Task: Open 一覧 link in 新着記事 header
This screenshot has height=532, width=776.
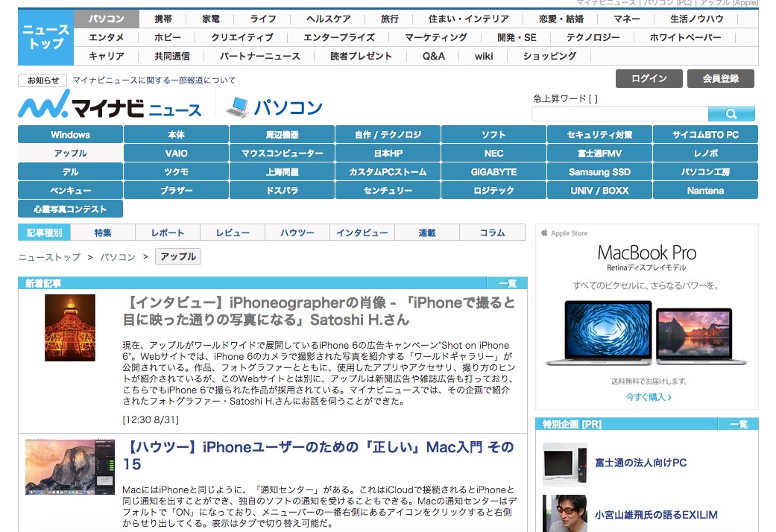Action: pos(508,284)
